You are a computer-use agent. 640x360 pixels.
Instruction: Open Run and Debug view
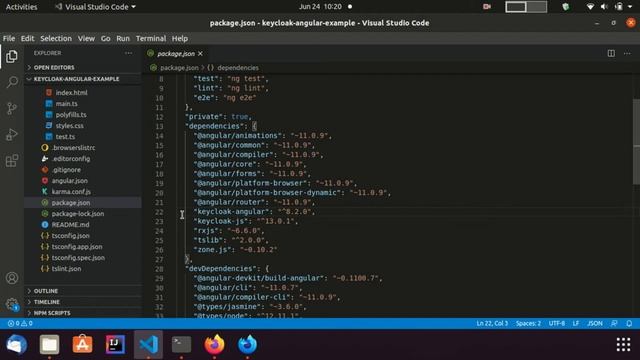coord(12,134)
